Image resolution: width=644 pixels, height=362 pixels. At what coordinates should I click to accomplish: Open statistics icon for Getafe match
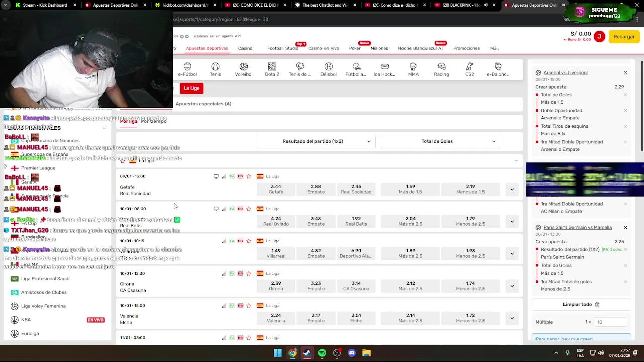point(224,176)
